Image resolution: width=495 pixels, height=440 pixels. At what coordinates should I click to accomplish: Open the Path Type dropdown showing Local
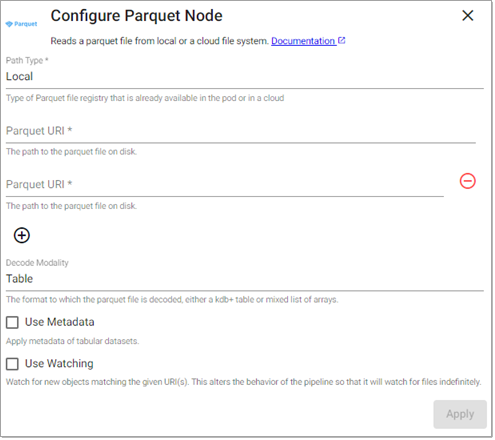(245, 77)
